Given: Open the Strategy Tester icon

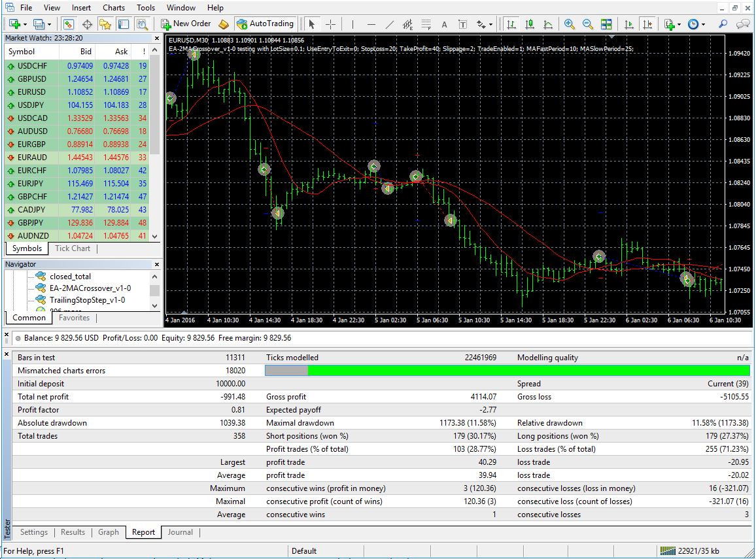Looking at the screenshot, I should pos(142,24).
